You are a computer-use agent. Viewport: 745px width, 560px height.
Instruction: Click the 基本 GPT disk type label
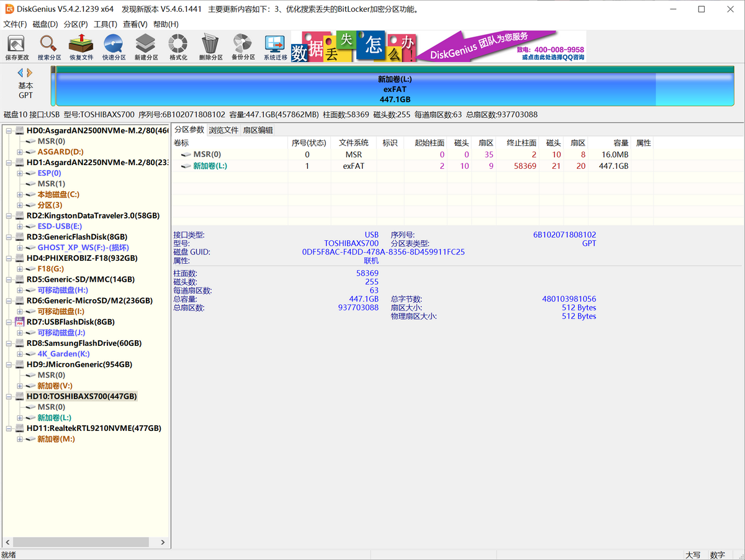tap(25, 91)
